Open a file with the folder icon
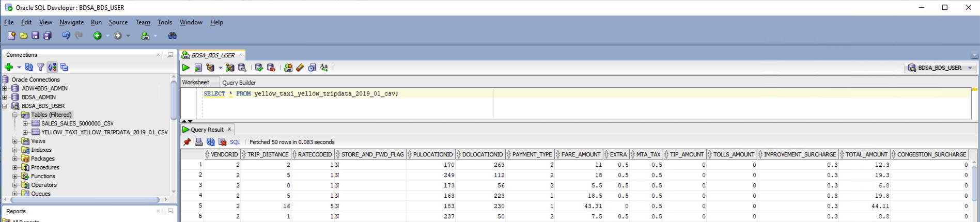Viewport: 980px width, 222px height. pos(23,36)
